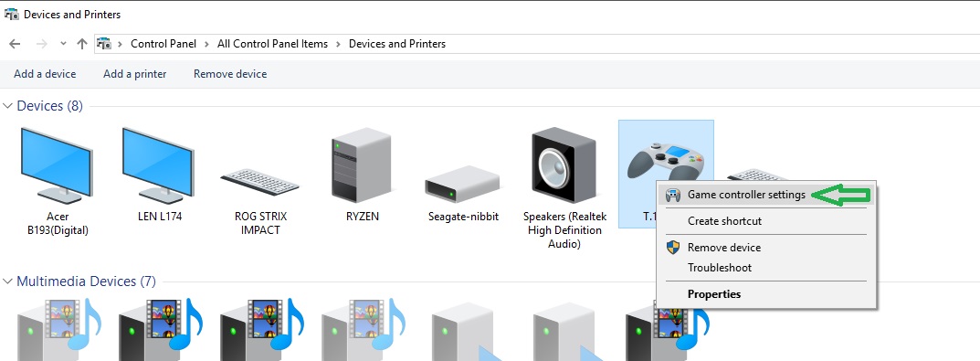Image resolution: width=980 pixels, height=361 pixels.
Task: Choose Remove device in context menu
Action: click(x=766, y=247)
